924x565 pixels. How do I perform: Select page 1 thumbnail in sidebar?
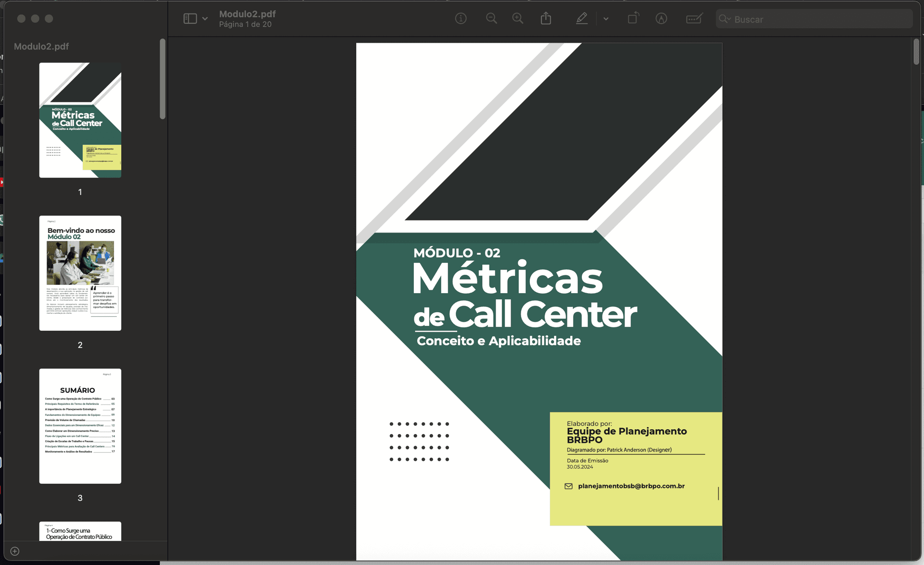click(x=80, y=120)
